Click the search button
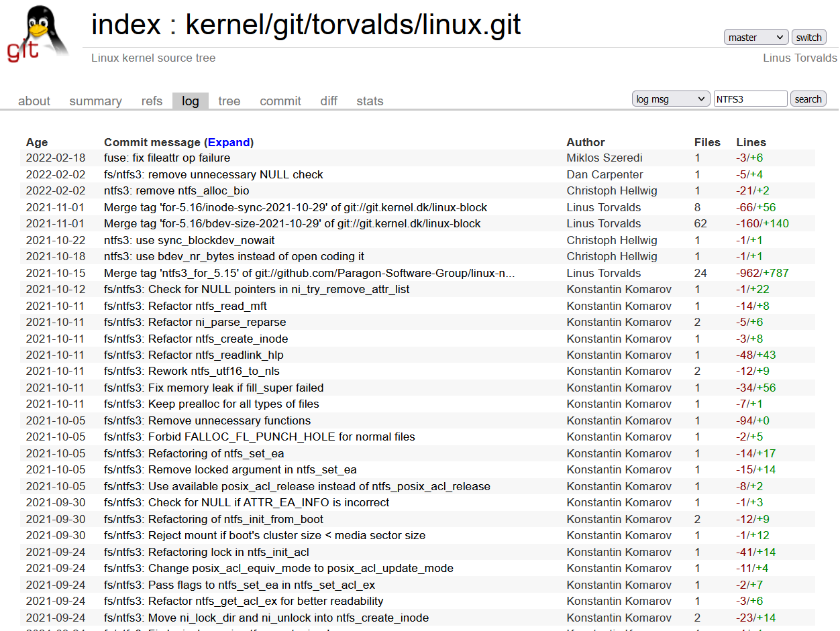The height and width of the screenshot is (631, 840). (x=808, y=99)
